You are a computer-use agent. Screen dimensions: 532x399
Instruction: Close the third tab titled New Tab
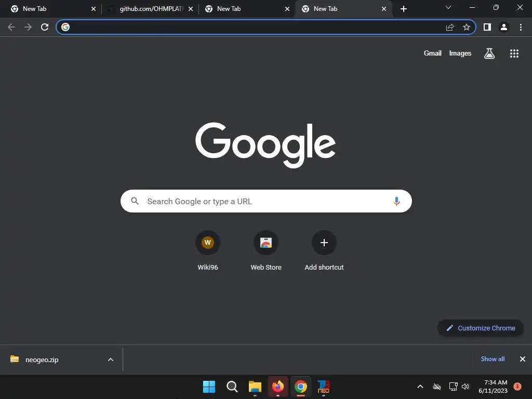[x=287, y=9]
